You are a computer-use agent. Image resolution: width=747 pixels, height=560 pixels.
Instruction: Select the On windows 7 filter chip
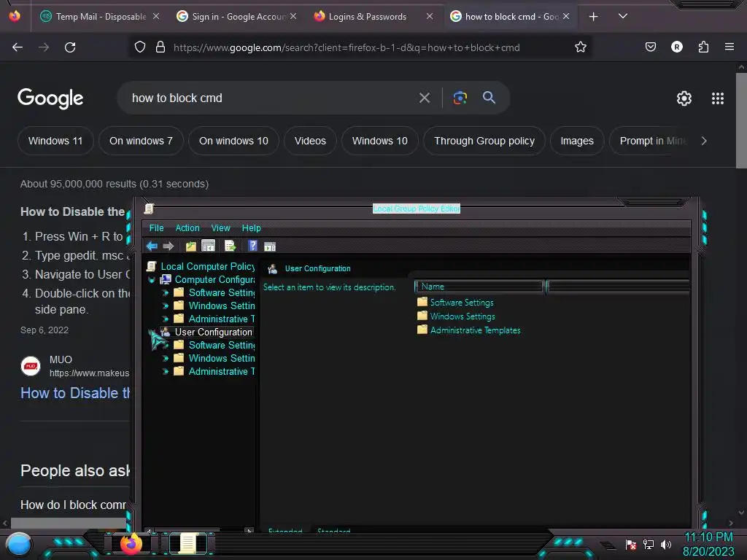(141, 141)
